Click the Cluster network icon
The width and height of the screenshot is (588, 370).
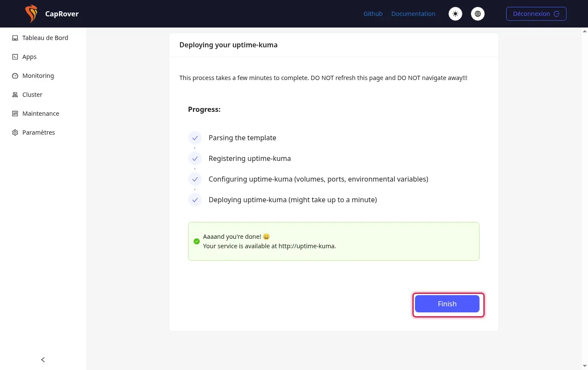pyautogui.click(x=15, y=95)
